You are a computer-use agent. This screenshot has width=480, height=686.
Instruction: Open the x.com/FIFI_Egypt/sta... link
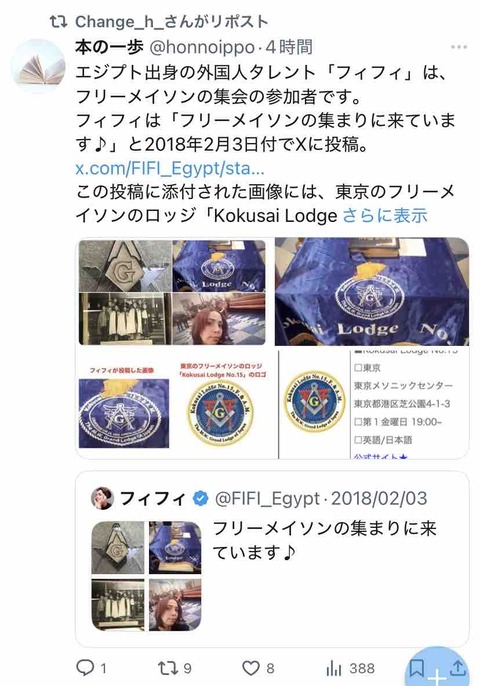[x=170, y=168]
